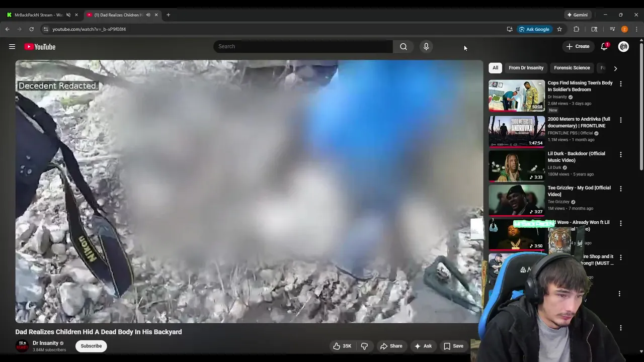
Task: Subscribe to Dr Insanity
Action: tap(91, 346)
